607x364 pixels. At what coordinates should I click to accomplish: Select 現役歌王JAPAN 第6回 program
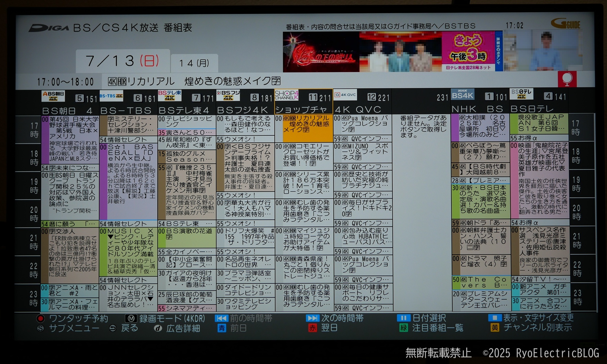[x=539, y=124]
